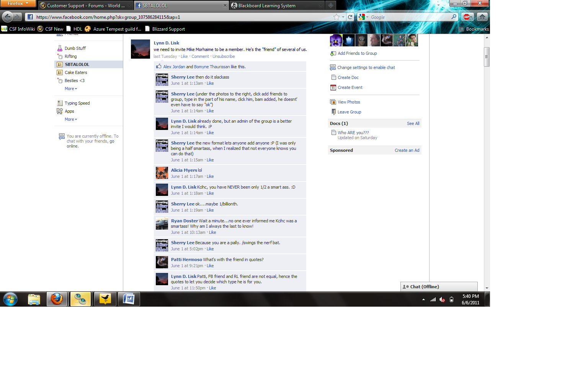Select SBTALOLOL group in sidebar
The image size is (588, 368).
point(89,64)
